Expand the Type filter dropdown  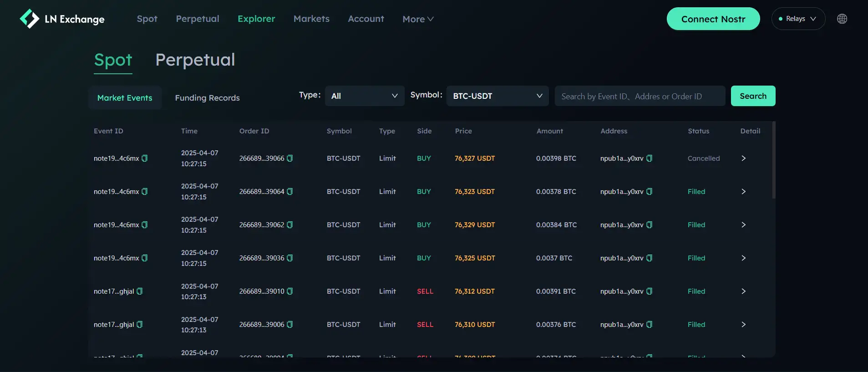[x=364, y=96]
